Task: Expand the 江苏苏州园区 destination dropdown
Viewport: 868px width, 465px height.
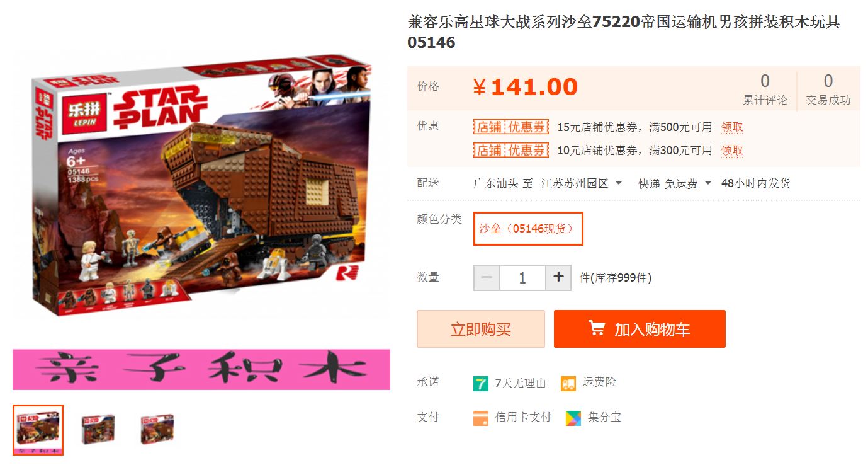Action: click(x=582, y=183)
